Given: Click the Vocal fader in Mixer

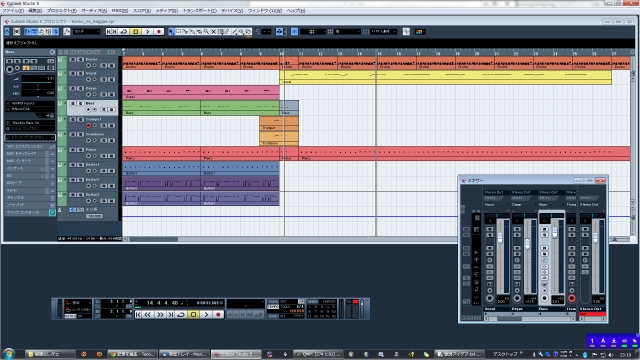Looking at the screenshot, I should point(500,239).
